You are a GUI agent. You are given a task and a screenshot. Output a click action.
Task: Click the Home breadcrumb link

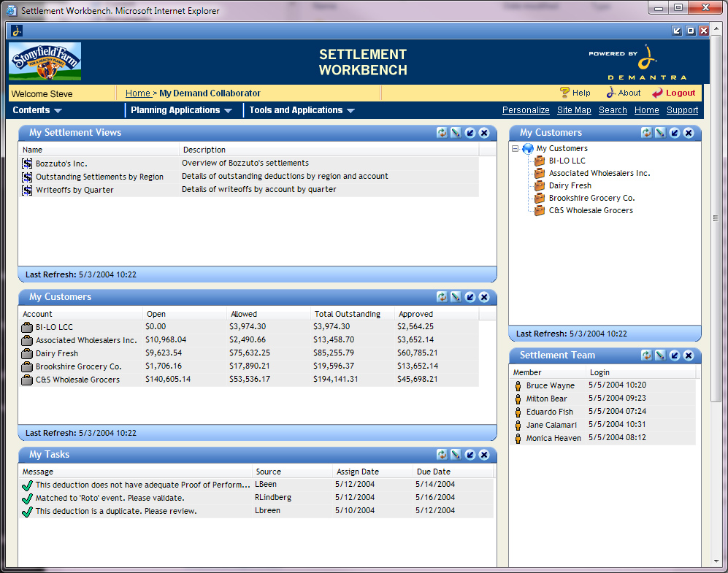click(x=138, y=93)
